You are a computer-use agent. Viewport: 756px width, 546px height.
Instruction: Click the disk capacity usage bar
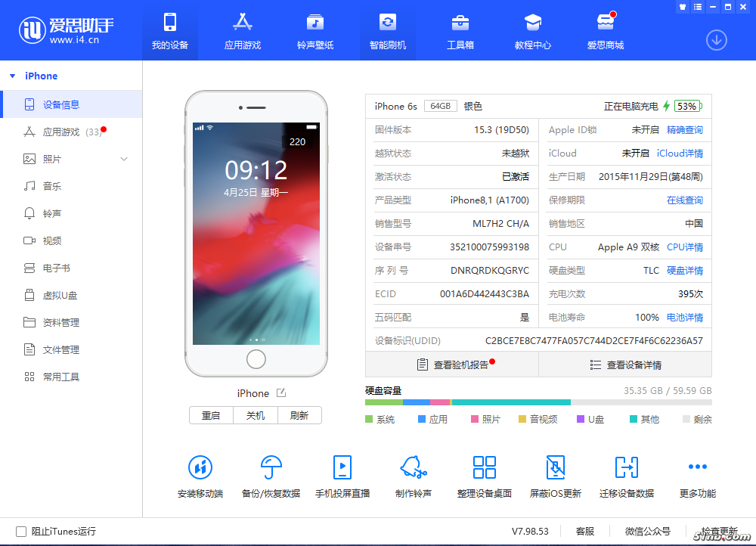point(538,402)
